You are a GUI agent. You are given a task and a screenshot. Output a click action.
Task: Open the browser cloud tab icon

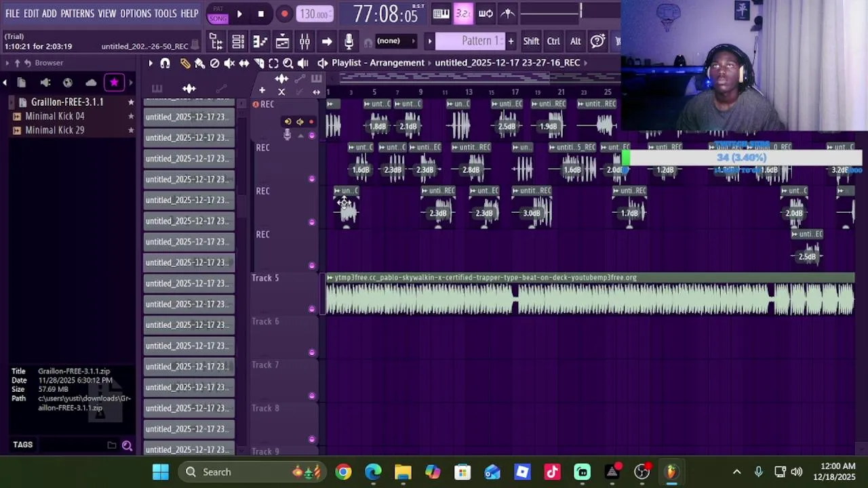pyautogui.click(x=91, y=83)
